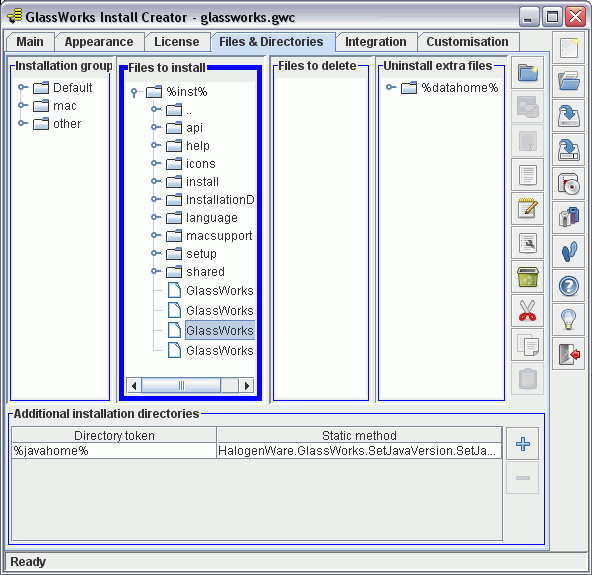
Task: Click the document with wrench properties icon
Action: [x=527, y=243]
